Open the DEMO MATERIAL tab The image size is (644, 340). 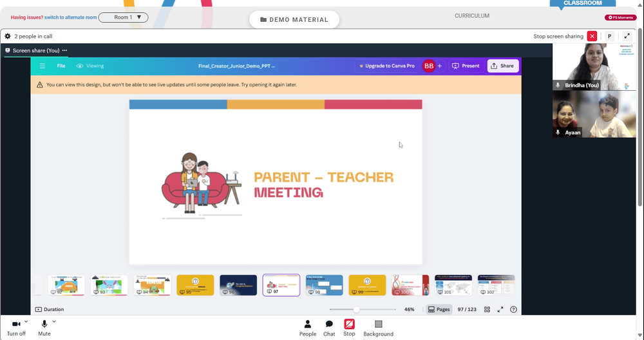click(x=294, y=19)
